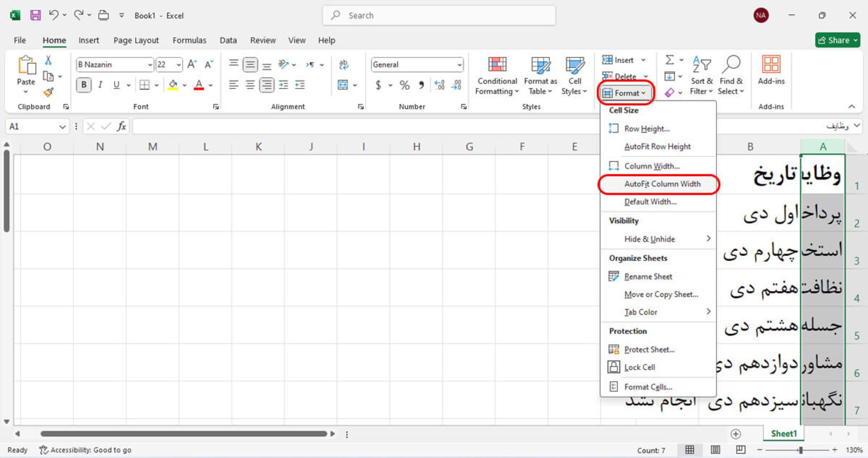This screenshot has width=868, height=458.
Task: Click the Cut scissors icon
Action: click(x=48, y=60)
